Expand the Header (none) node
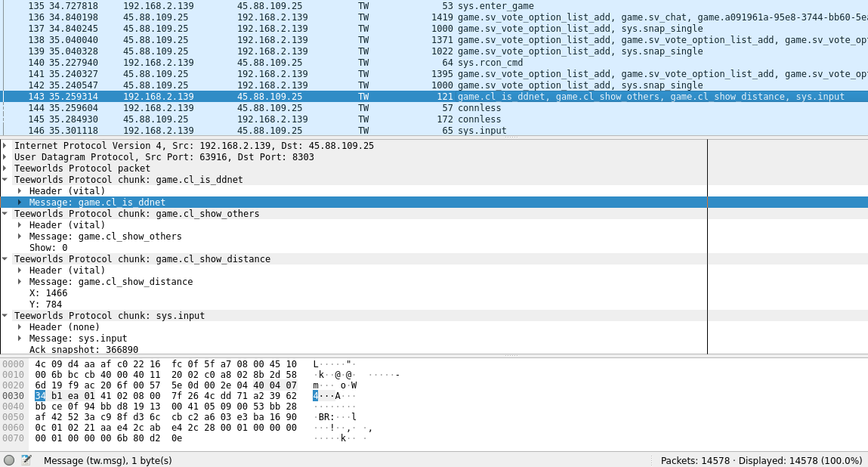This screenshot has height=467, width=868. click(20, 327)
